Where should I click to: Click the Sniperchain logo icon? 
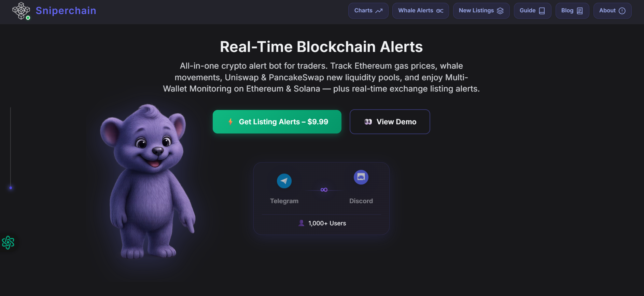tap(21, 11)
